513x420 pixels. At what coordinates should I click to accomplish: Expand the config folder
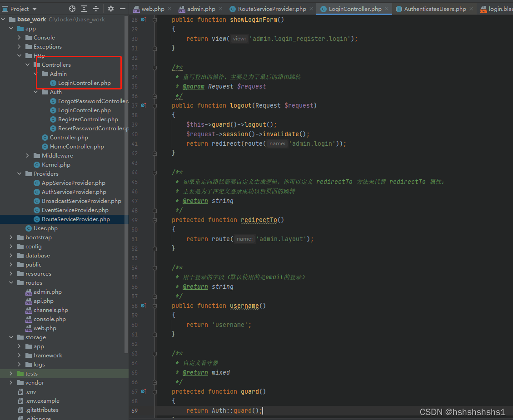coord(11,247)
